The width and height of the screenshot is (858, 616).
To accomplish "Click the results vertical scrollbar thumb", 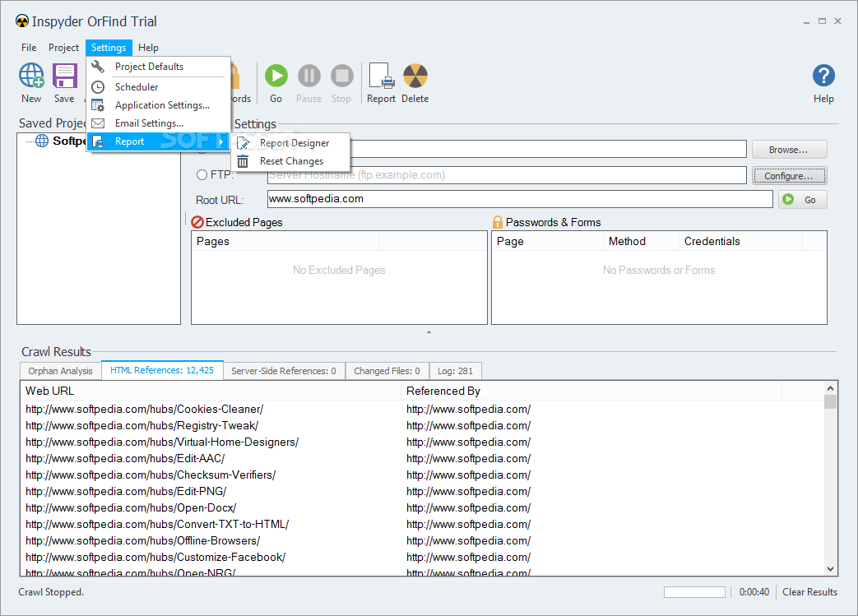I will tap(830, 402).
